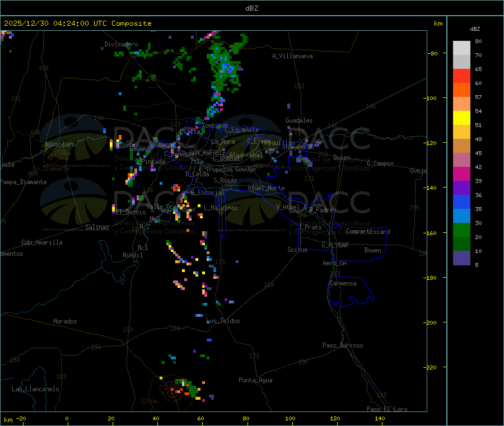Image resolution: width=504 pixels, height=426 pixels.
Task: Click the Atuel_Norte location label
Action: coord(266,188)
